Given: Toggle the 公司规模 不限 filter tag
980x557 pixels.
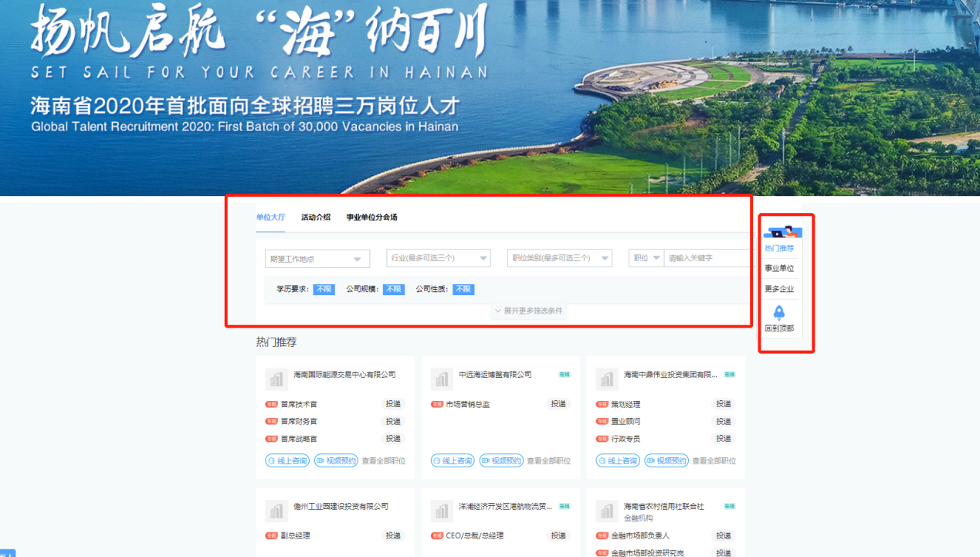Looking at the screenshot, I should pyautogui.click(x=393, y=289).
